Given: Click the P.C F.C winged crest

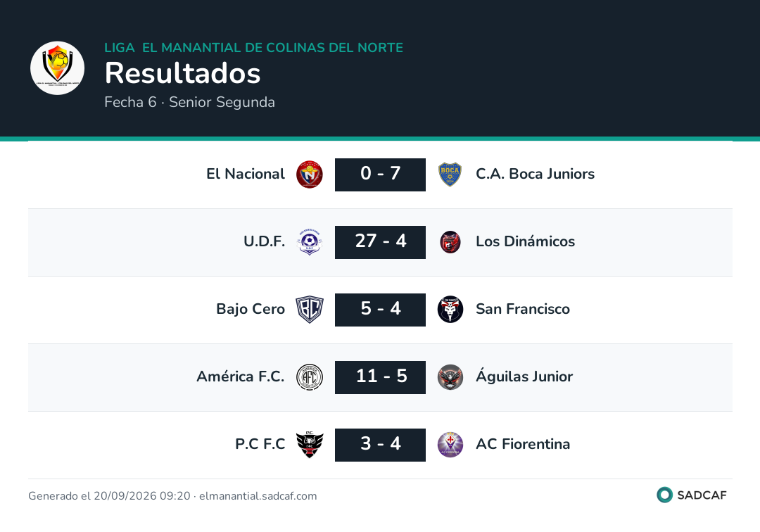Looking at the screenshot, I should click(310, 444).
